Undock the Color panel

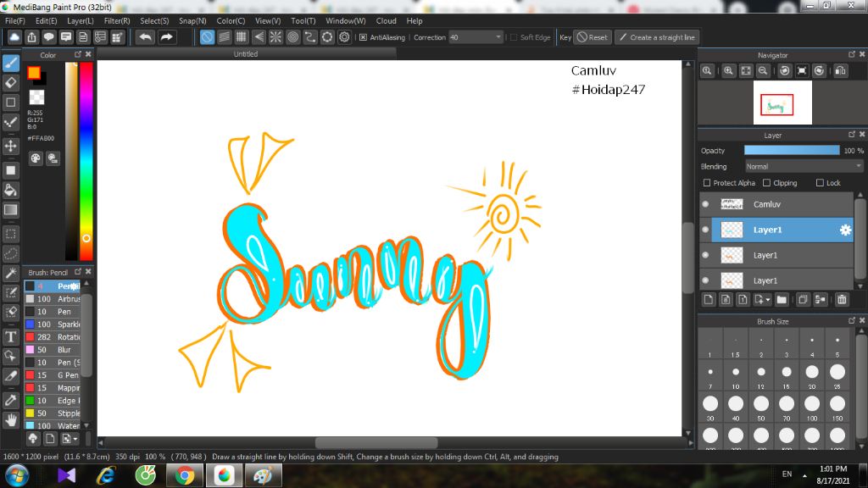tap(77, 54)
